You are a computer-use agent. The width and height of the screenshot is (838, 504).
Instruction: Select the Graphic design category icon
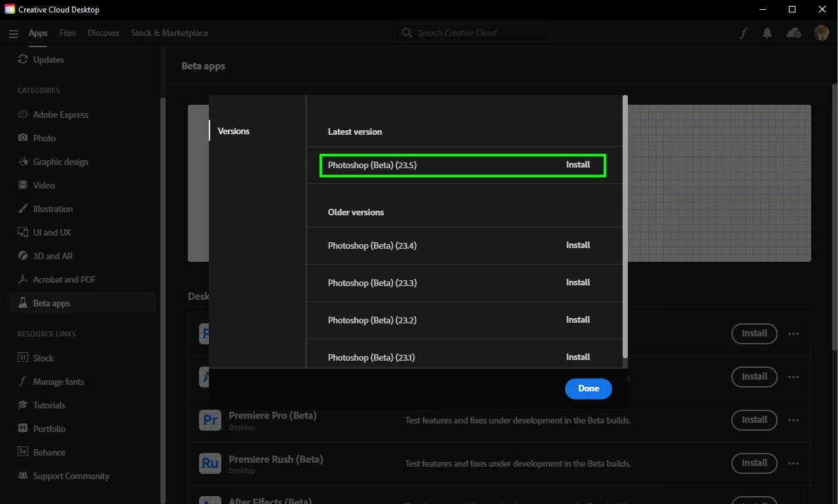[x=23, y=162]
